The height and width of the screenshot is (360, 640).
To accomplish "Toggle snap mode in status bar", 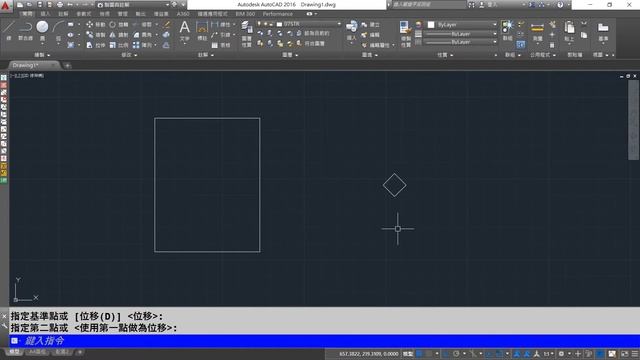I will pyautogui.click(x=429, y=354).
